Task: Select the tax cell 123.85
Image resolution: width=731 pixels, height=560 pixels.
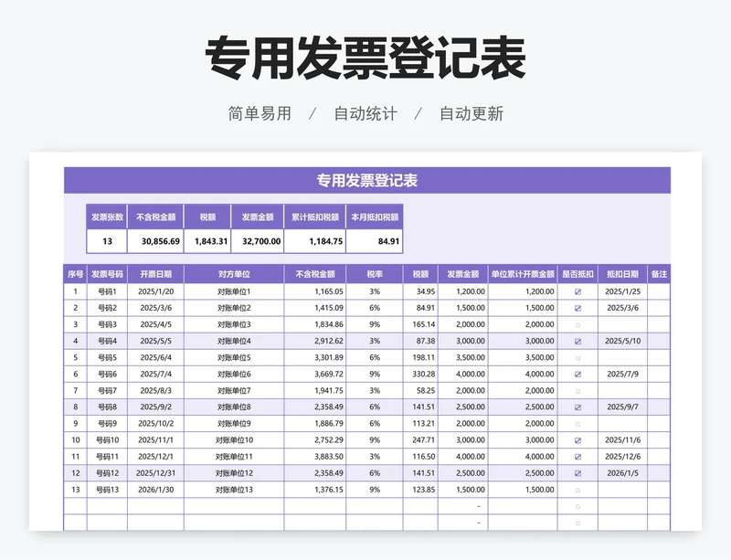Action: [x=420, y=490]
